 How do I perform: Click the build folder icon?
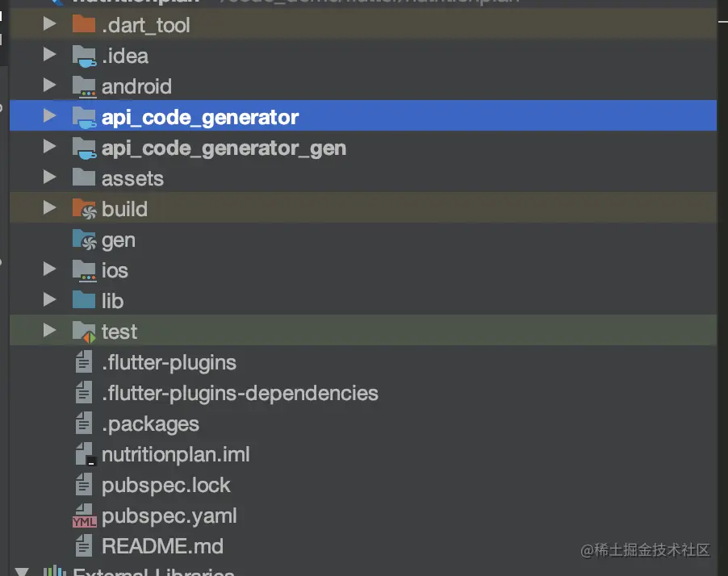pos(83,210)
